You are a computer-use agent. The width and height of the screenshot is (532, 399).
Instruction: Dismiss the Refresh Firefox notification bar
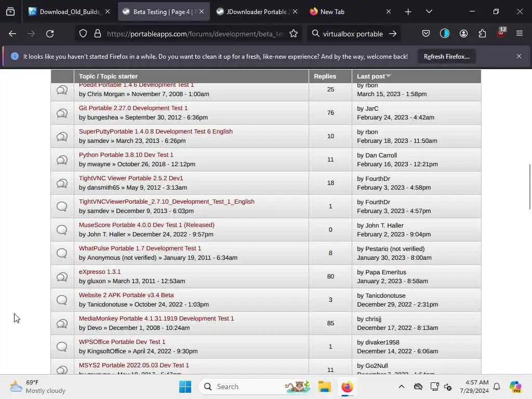tap(519, 56)
